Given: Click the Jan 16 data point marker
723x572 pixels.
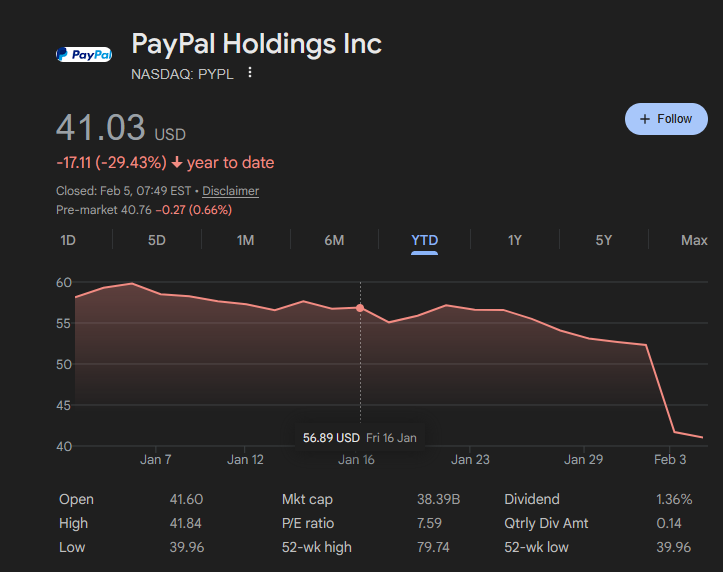Looking at the screenshot, I should tap(360, 308).
